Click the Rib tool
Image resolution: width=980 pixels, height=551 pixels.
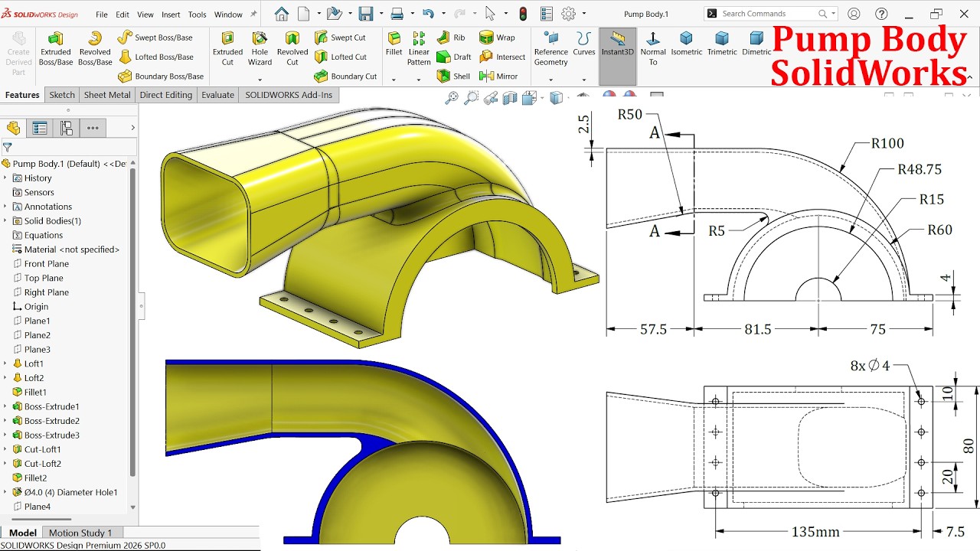coord(451,37)
